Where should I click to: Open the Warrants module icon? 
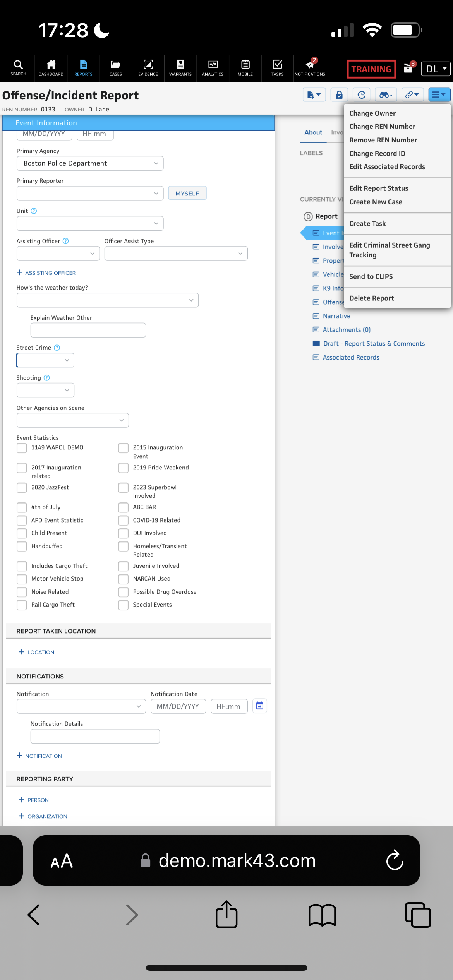(x=180, y=68)
